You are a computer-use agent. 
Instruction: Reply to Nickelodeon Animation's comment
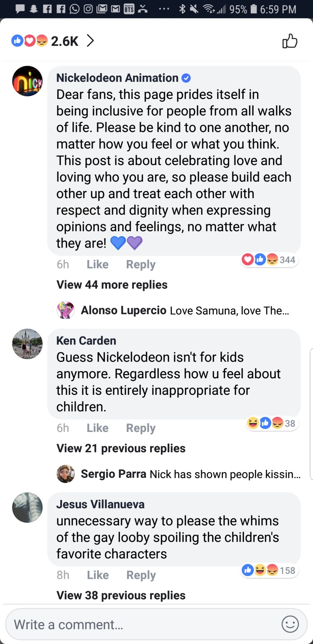tap(141, 264)
